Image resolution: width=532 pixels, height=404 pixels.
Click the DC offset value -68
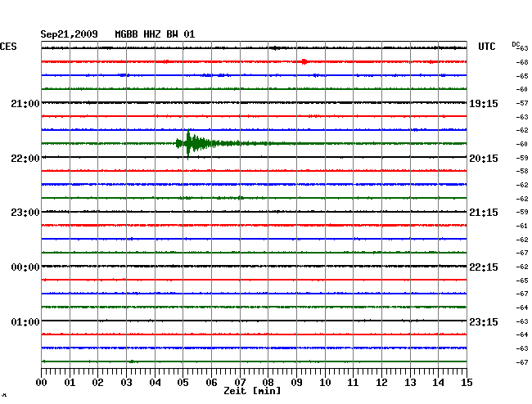[522, 62]
